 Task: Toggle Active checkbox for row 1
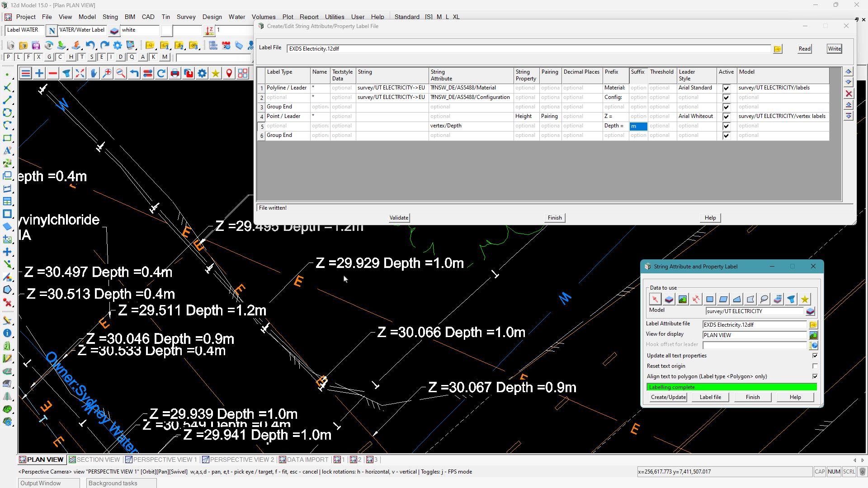pyautogui.click(x=726, y=88)
